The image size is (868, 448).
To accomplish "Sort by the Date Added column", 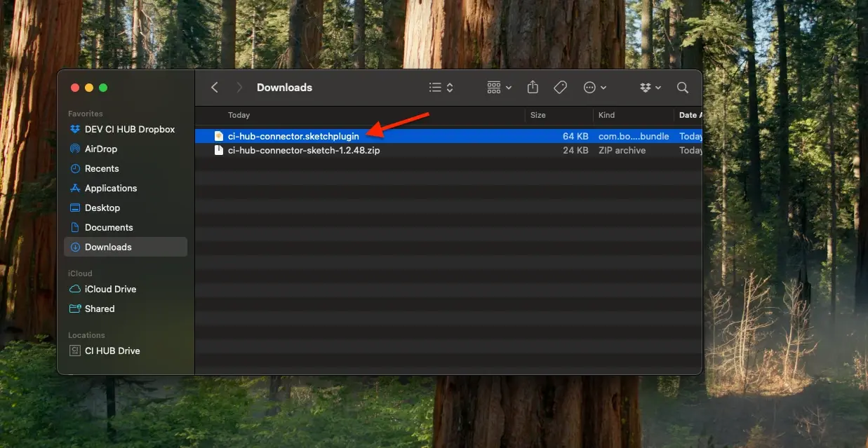I will coord(690,115).
